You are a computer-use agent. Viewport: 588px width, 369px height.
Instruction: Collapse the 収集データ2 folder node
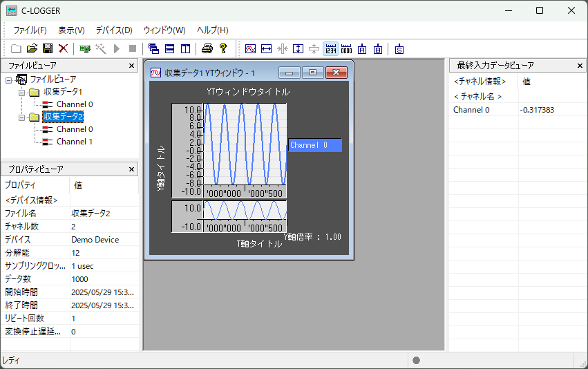(x=21, y=117)
